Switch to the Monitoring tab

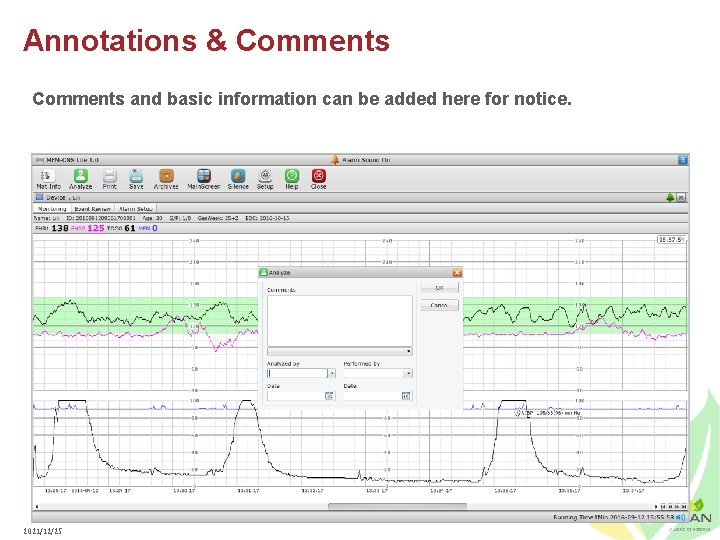[x=52, y=209]
